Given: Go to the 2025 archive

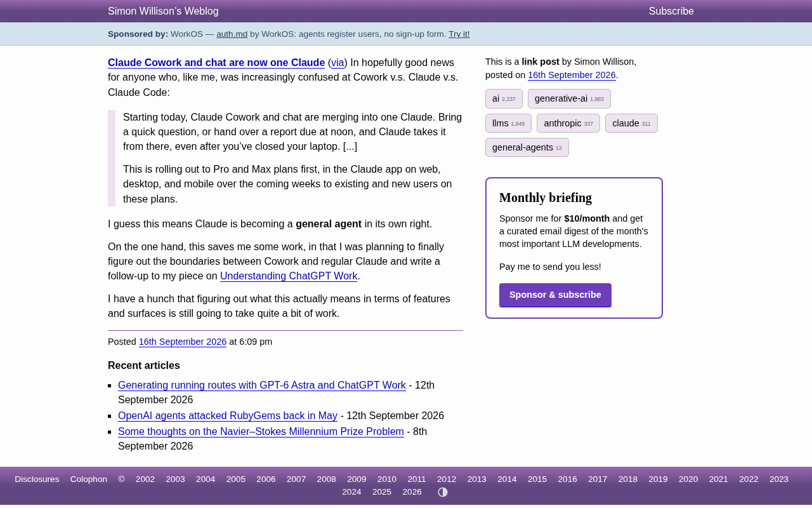Looking at the screenshot, I should [382, 492].
